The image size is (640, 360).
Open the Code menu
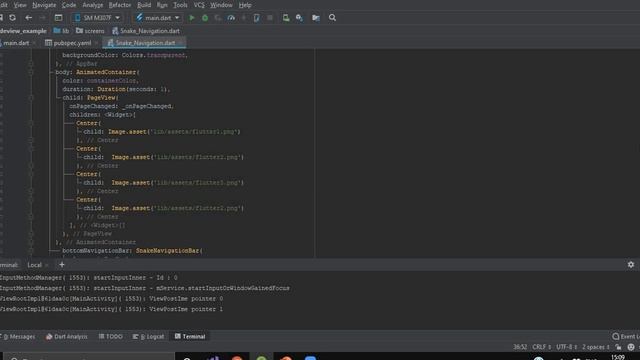69,5
